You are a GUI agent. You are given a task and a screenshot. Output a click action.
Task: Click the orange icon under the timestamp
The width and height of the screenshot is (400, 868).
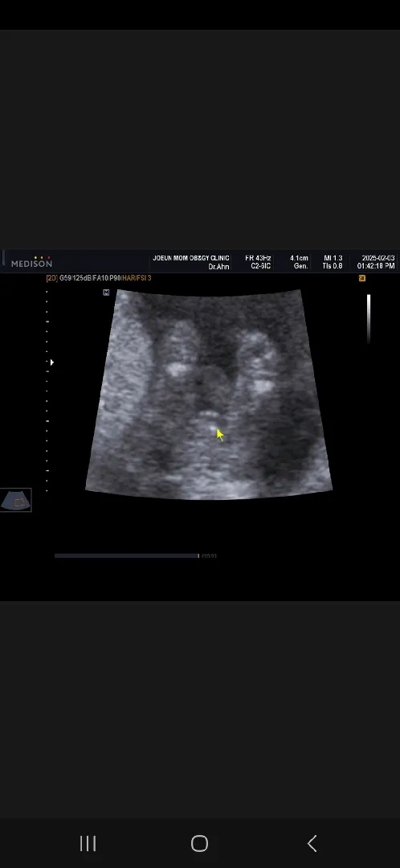pos(361,278)
